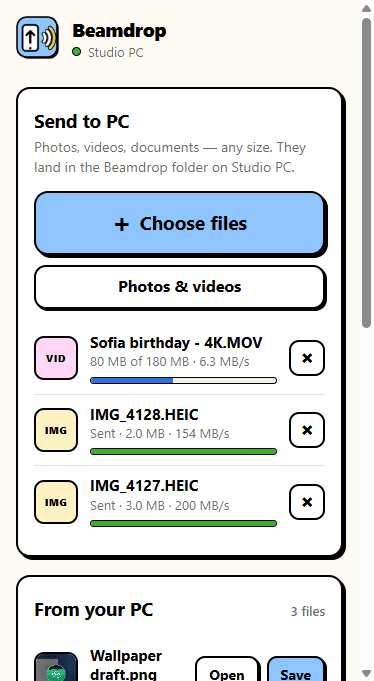
Task: Remove IMG_4127.HEIC from the list
Action: tap(307, 502)
